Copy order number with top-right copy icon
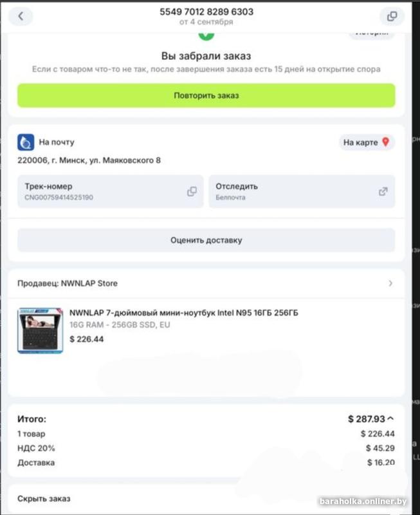Viewport: 420px width, 515px height. [392, 16]
